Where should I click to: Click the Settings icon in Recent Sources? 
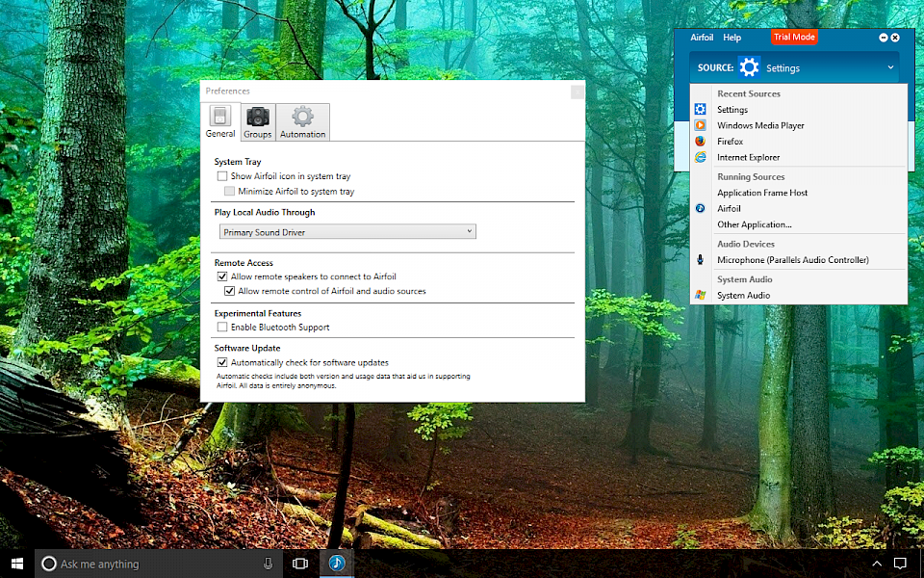[700, 109]
